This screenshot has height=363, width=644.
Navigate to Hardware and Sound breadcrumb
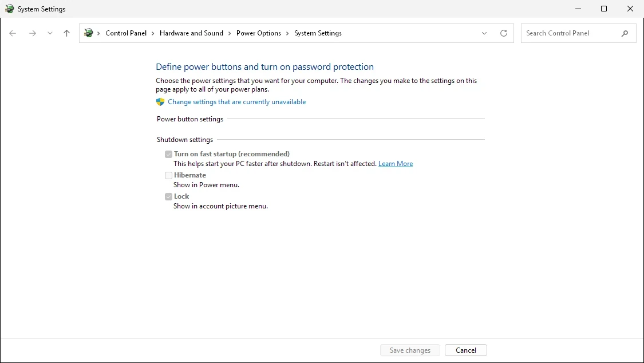click(x=191, y=33)
